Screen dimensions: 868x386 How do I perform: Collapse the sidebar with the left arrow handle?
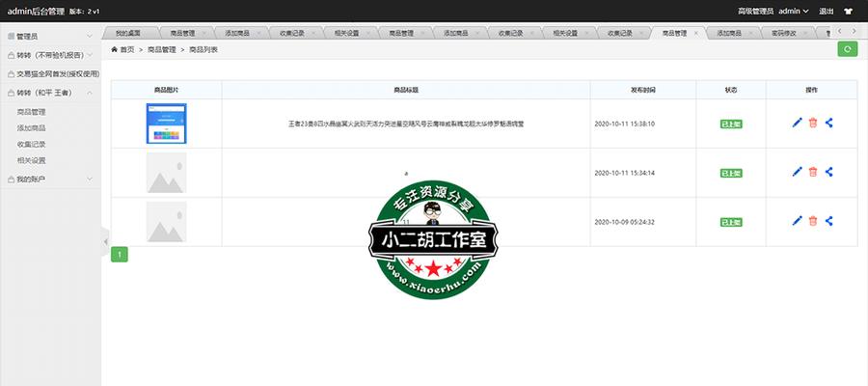tap(105, 241)
